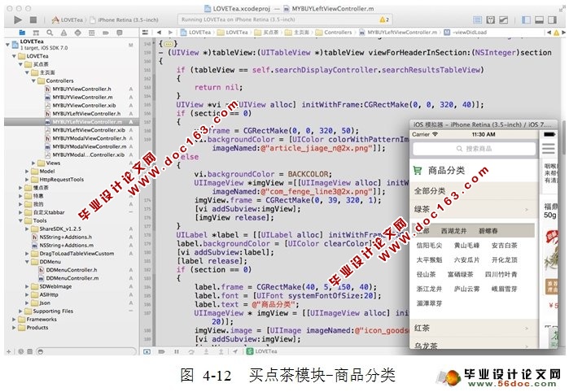Open the Find navigator magnifier icon

click(x=50, y=33)
